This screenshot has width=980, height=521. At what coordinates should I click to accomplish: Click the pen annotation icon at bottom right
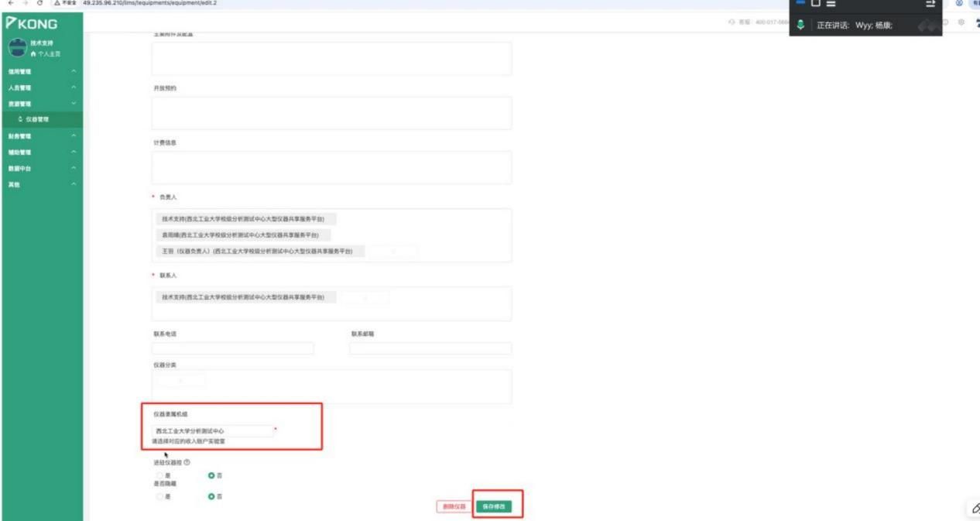(975, 507)
